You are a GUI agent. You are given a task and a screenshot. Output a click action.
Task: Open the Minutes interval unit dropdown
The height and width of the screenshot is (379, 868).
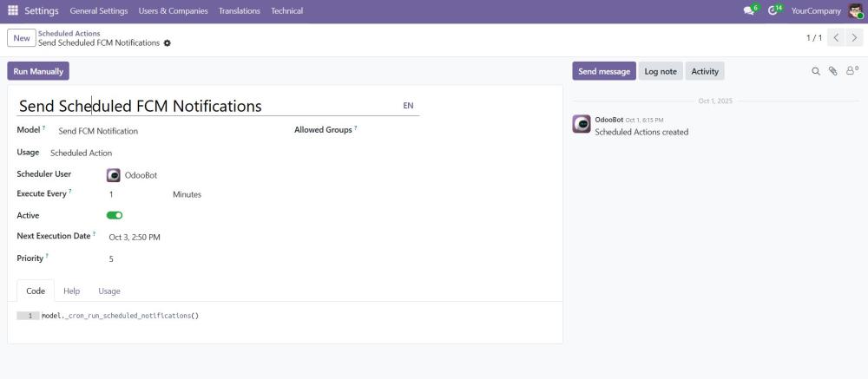pos(187,194)
